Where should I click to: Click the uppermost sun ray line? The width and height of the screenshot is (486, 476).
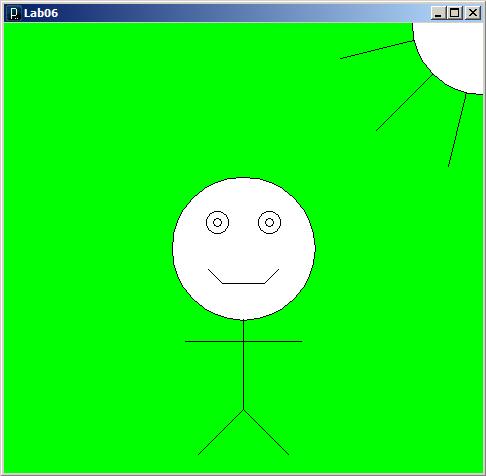click(x=377, y=50)
